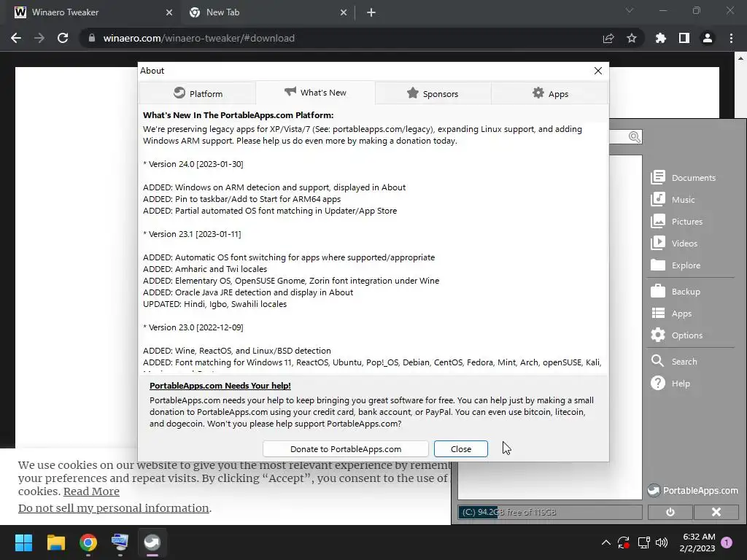Switch to New Tab browser tab

click(x=268, y=12)
